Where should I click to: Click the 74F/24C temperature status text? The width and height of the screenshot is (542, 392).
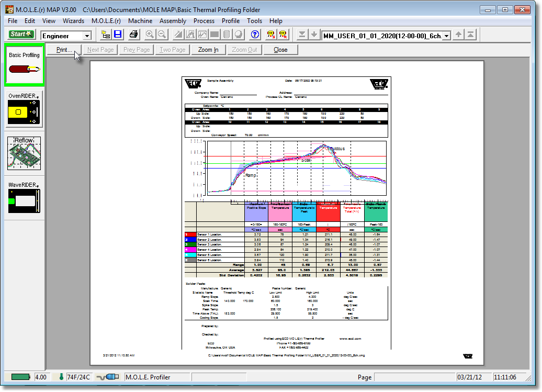[78, 377]
